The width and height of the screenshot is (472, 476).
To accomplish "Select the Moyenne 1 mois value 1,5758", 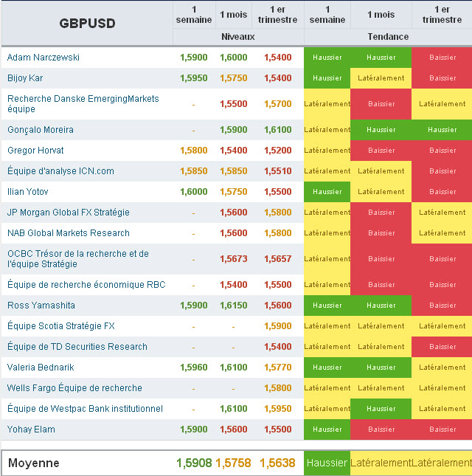I will (233, 463).
